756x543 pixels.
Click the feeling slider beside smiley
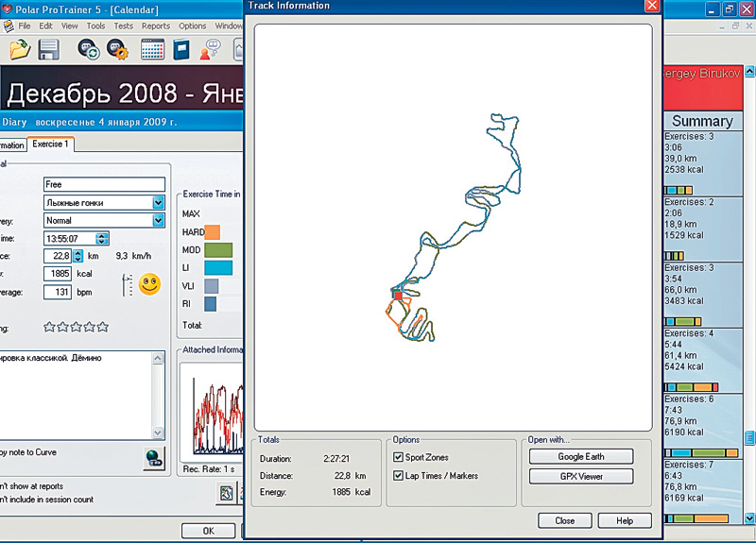click(128, 285)
